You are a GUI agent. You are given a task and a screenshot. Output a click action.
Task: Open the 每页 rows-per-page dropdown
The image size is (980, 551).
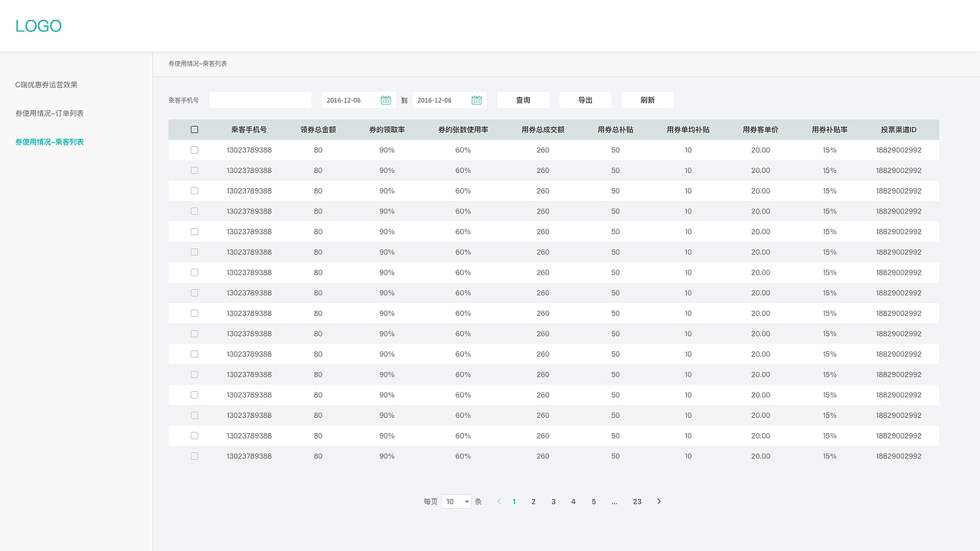pos(456,502)
